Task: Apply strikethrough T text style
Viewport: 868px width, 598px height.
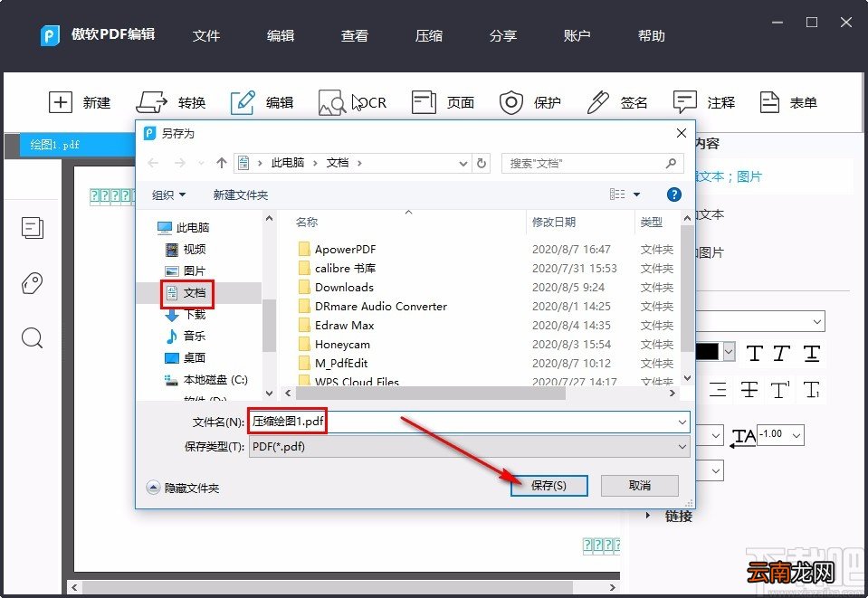Action: (x=749, y=389)
